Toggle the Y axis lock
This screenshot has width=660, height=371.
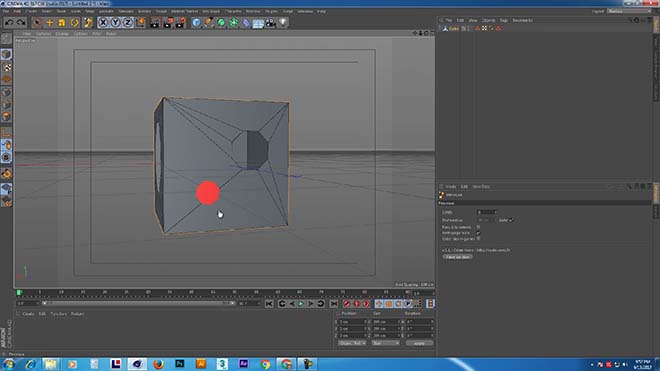[x=115, y=22]
